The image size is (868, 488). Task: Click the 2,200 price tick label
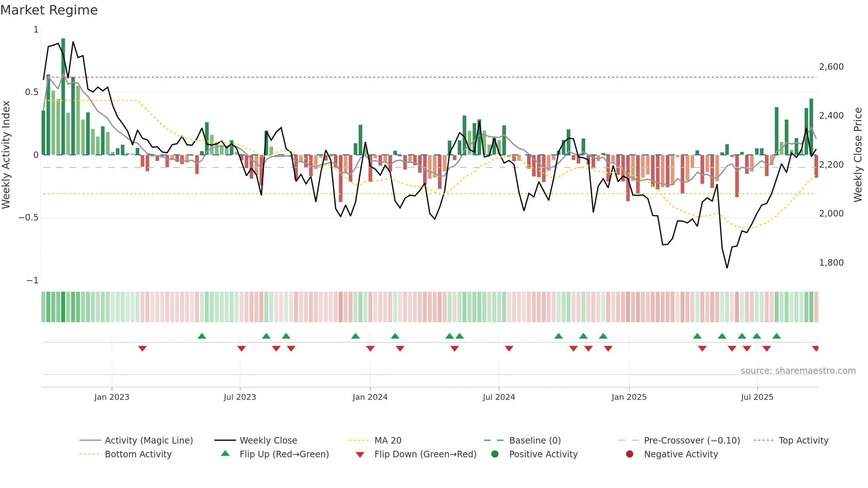(831, 165)
